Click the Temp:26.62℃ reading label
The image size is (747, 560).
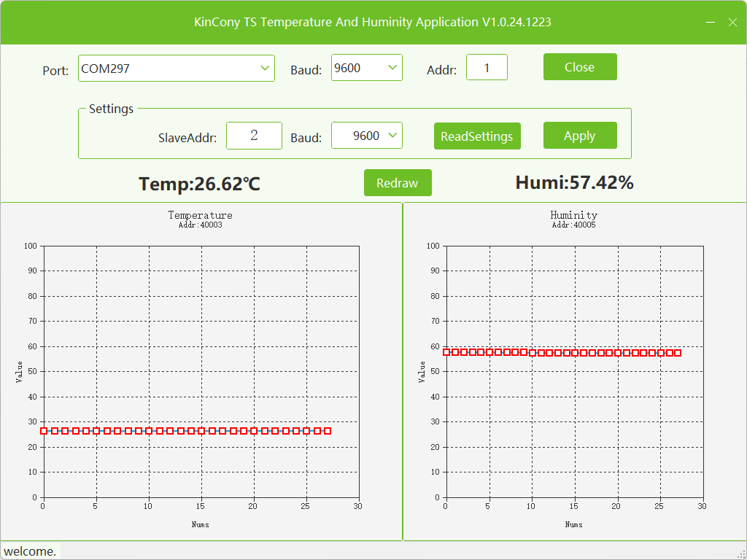pyautogui.click(x=200, y=184)
